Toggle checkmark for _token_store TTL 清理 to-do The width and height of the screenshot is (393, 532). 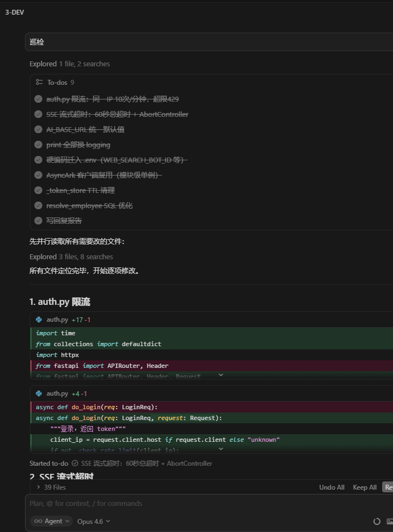click(x=39, y=190)
